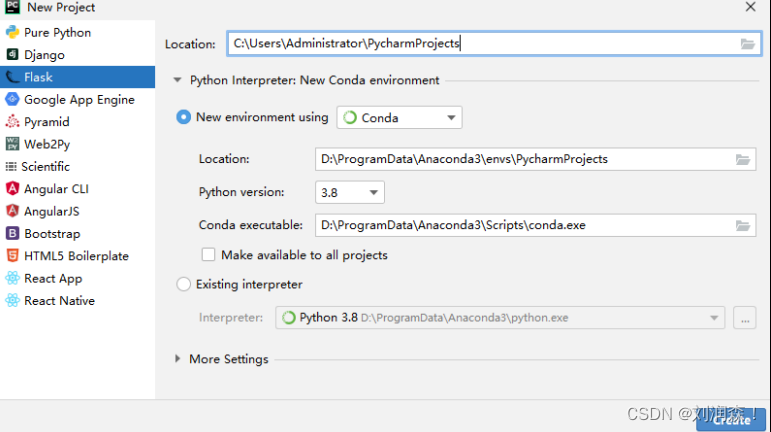Select Existing interpreter radio button
Viewport: 771px width, 432px height.
click(183, 284)
